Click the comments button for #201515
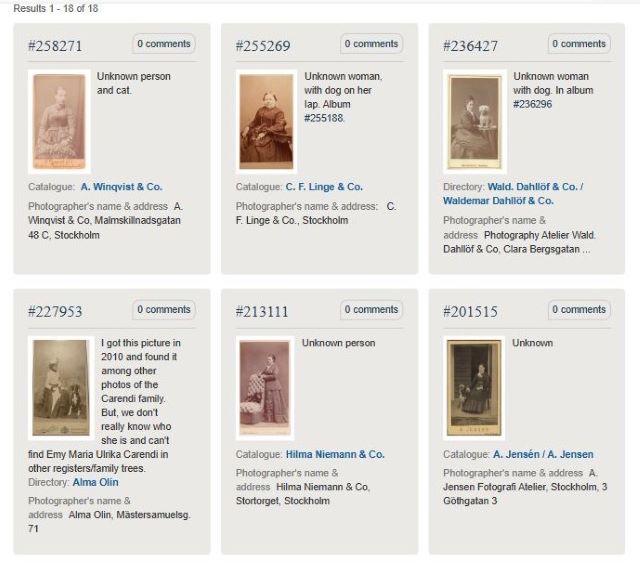 pyautogui.click(x=579, y=309)
